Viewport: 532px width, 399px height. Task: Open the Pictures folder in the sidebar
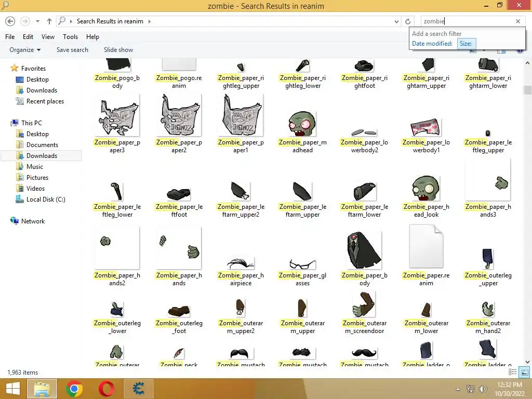point(37,178)
